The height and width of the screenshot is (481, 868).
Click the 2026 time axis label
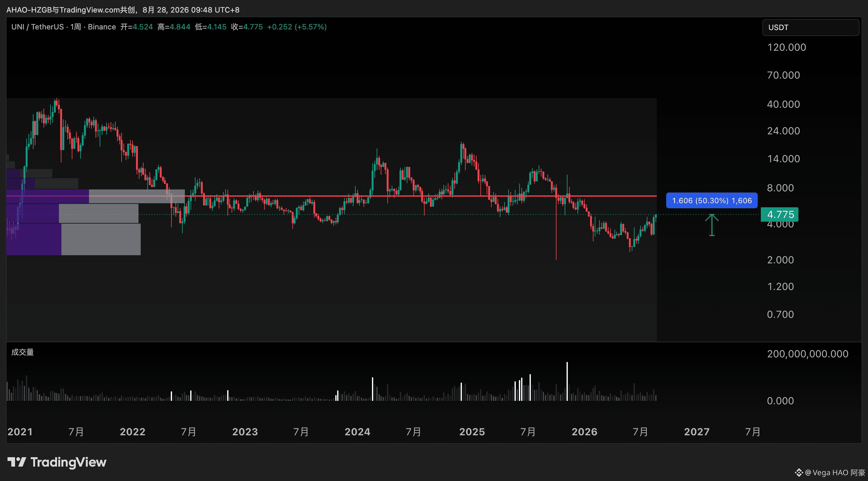(x=585, y=432)
